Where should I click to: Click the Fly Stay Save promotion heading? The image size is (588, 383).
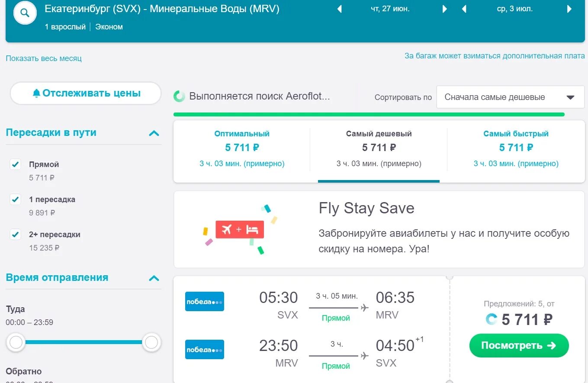tap(366, 208)
